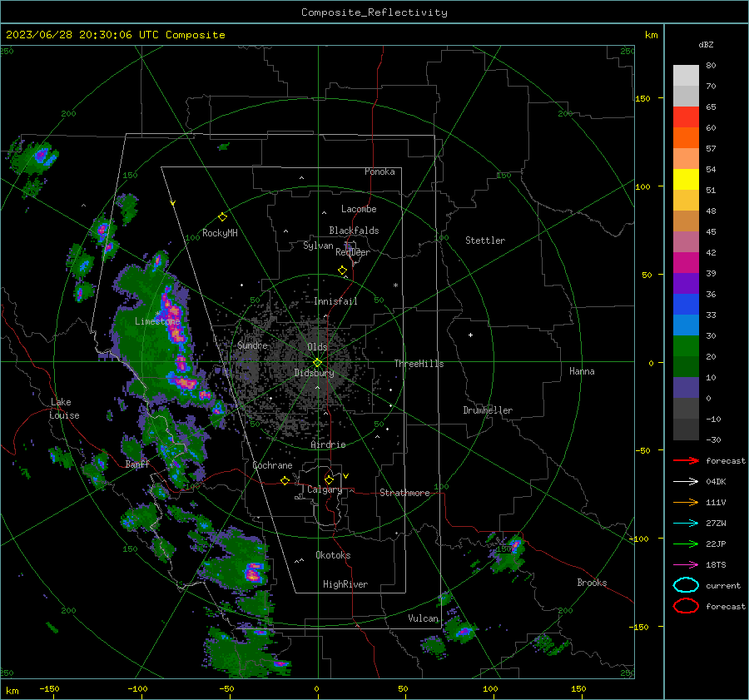The height and width of the screenshot is (700, 749).
Task: Click the Drumheller city label
Action: tap(488, 410)
